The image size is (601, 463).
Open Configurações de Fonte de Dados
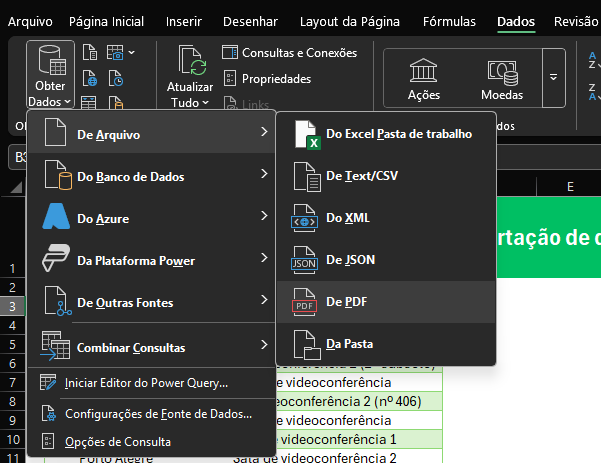pos(152,414)
